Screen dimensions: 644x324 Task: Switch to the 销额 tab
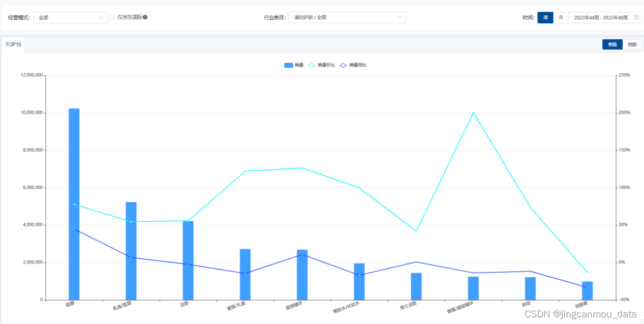tap(632, 45)
